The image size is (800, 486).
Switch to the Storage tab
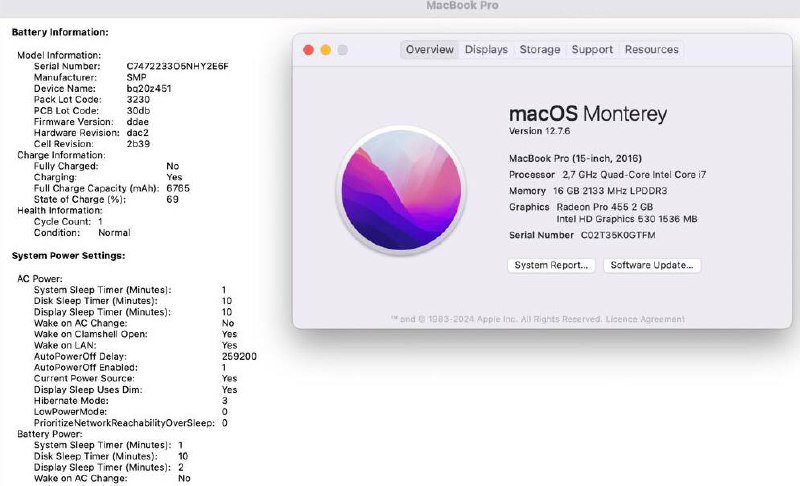click(540, 50)
